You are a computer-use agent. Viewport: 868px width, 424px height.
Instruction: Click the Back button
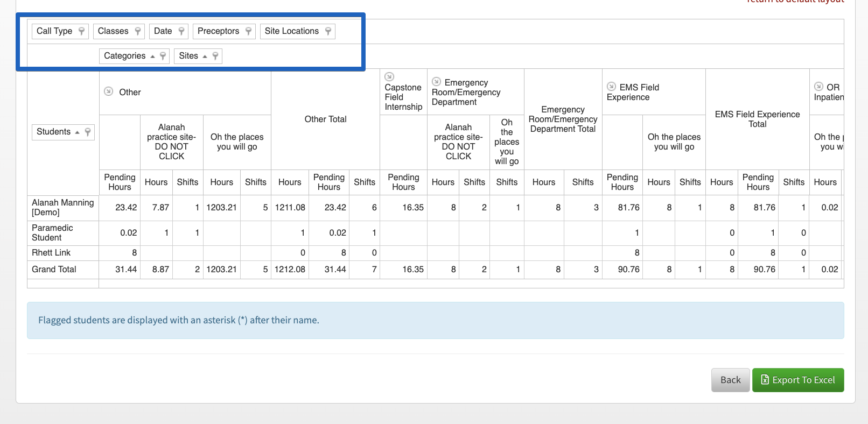click(x=731, y=380)
